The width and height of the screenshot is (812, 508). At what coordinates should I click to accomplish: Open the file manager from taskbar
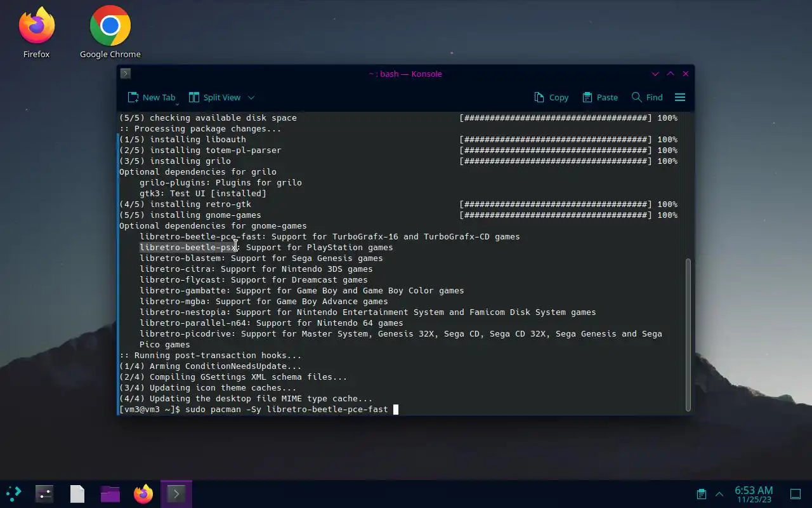110,493
